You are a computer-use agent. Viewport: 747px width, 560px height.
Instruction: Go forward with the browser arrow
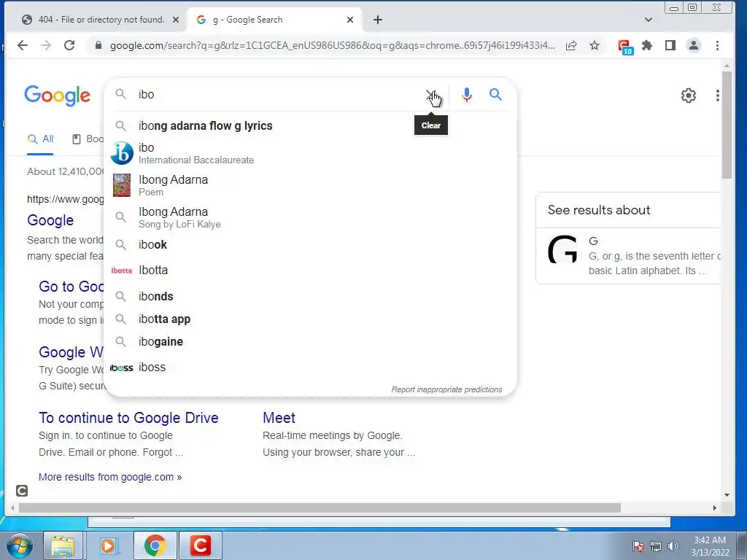(x=46, y=45)
